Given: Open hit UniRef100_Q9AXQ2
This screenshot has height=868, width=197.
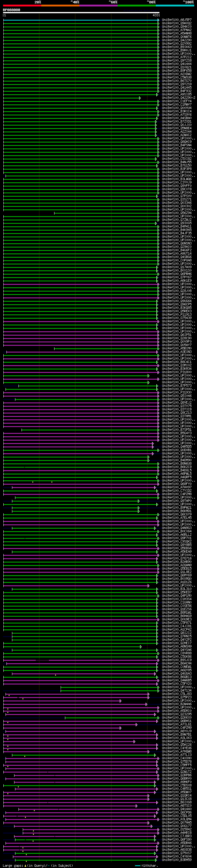Looking at the screenshot, I should tap(177, 23).
